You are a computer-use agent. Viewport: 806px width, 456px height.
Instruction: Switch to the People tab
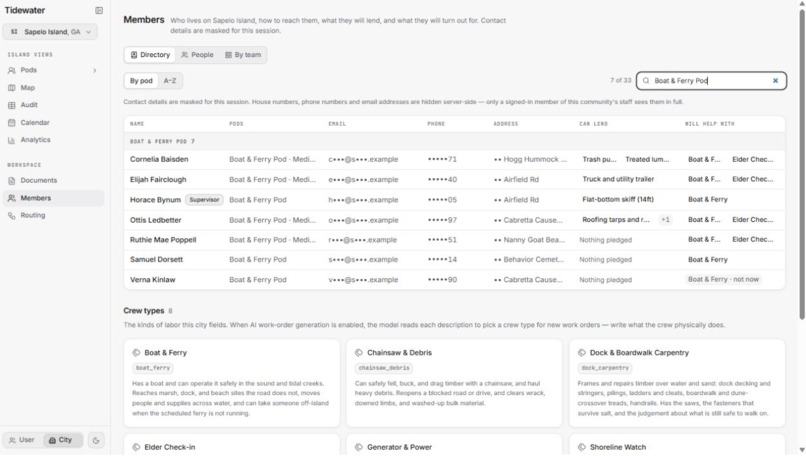click(x=197, y=55)
